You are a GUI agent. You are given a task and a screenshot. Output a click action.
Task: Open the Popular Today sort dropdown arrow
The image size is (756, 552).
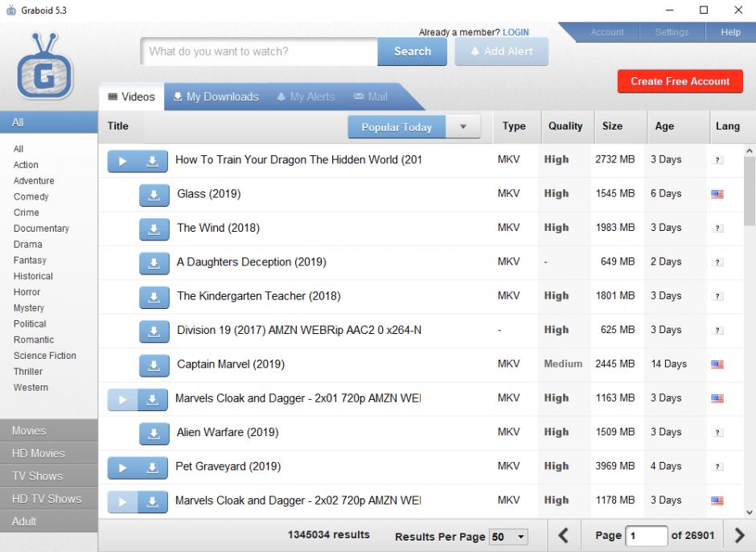pos(463,127)
